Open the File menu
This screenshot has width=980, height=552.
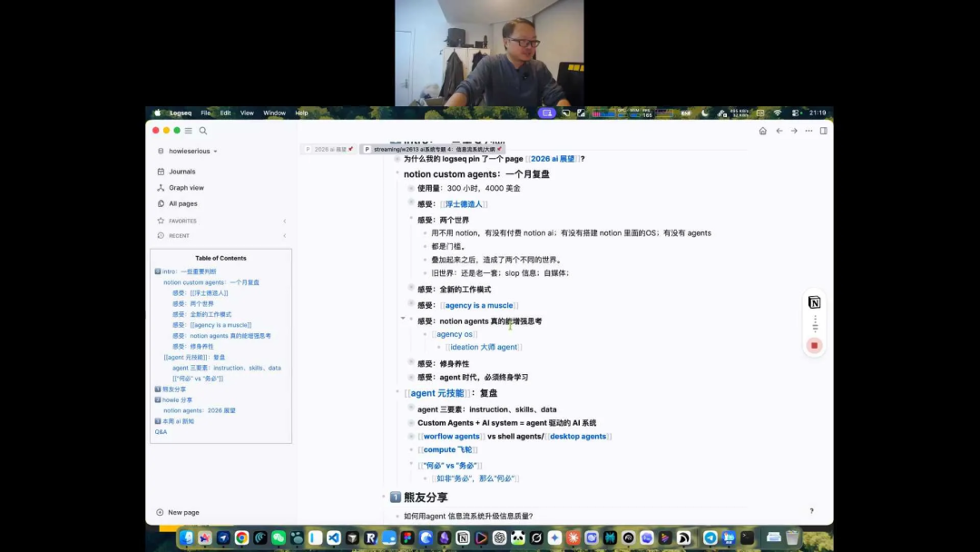tap(206, 113)
